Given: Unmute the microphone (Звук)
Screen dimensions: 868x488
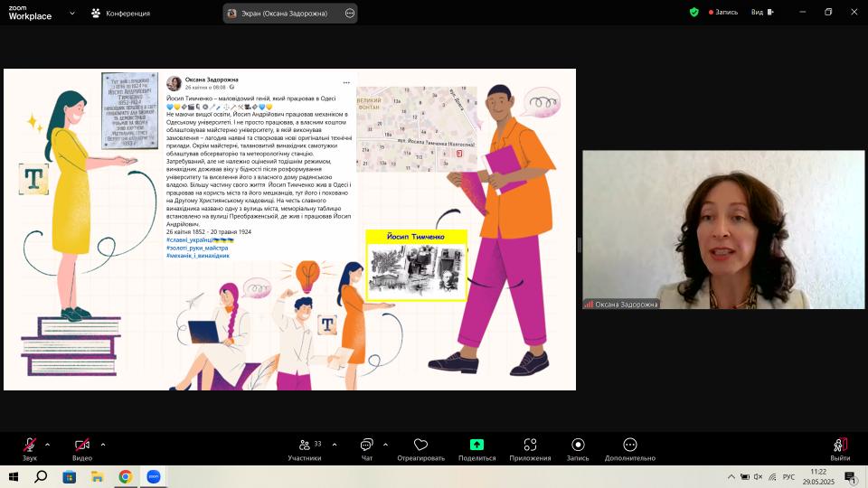Looking at the screenshot, I should [x=30, y=446].
